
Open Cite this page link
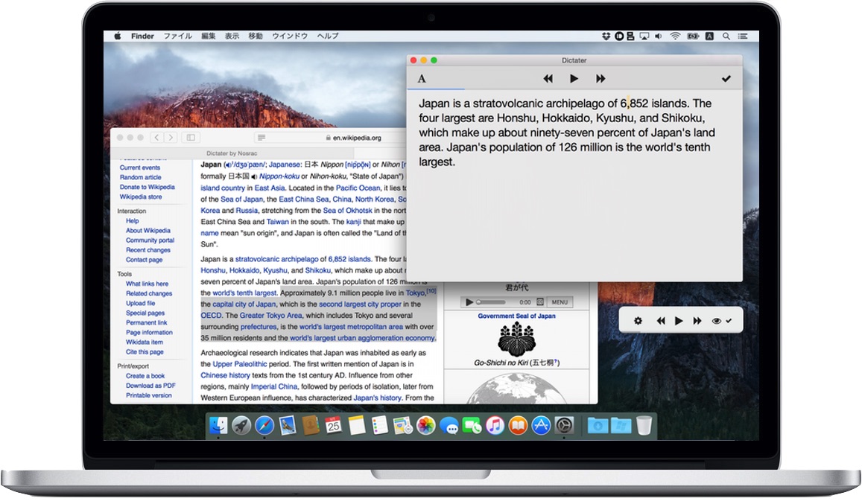[144, 351]
